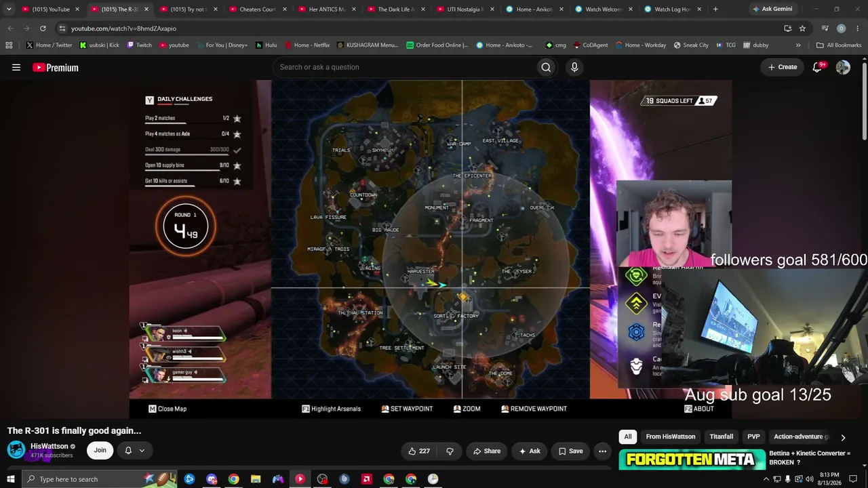Select the From HisWattson filter chip
This screenshot has height=488, width=868.
(x=671, y=437)
